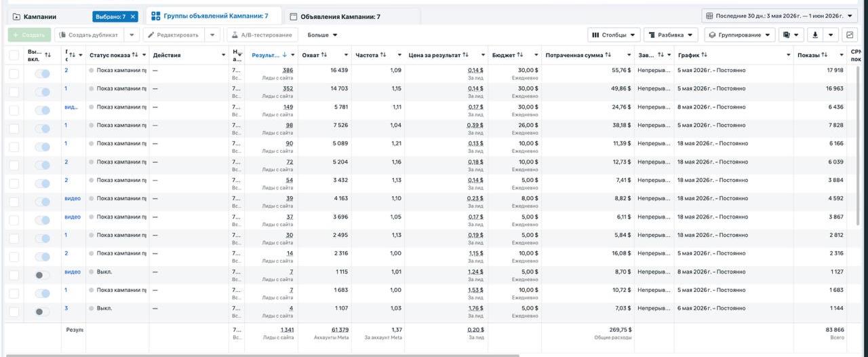Open the charts view icon
The width and height of the screenshot is (868, 357).
(850, 35)
